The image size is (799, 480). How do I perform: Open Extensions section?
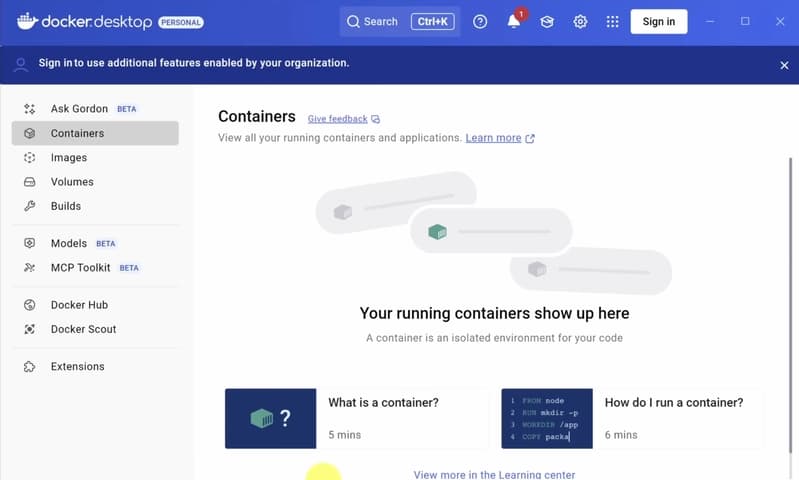95,366
